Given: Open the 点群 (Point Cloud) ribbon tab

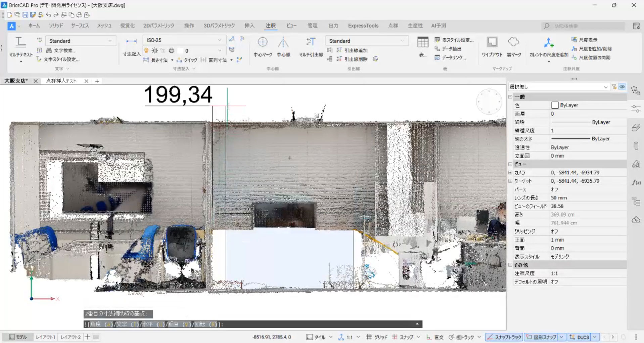Looking at the screenshot, I should click(x=393, y=26).
